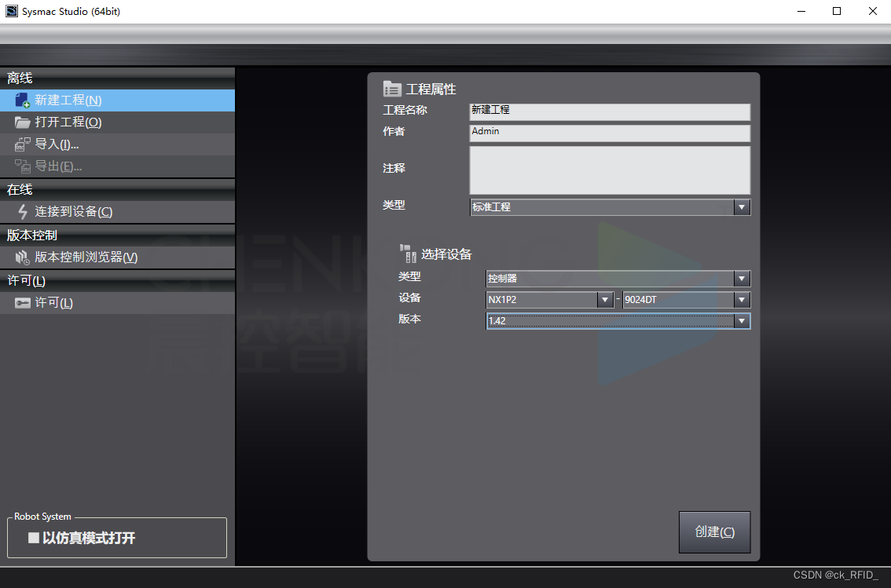This screenshot has width=891, height=588.
Task: Expand the device type 控制器 dropdown
Action: coord(741,278)
